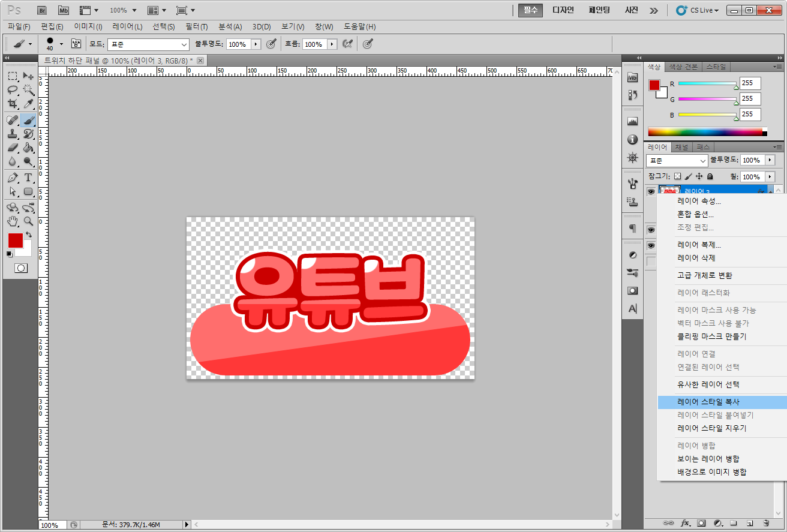Viewport: 787px width, 532px height.
Task: Select the Path Selection tool
Action: click(13, 191)
